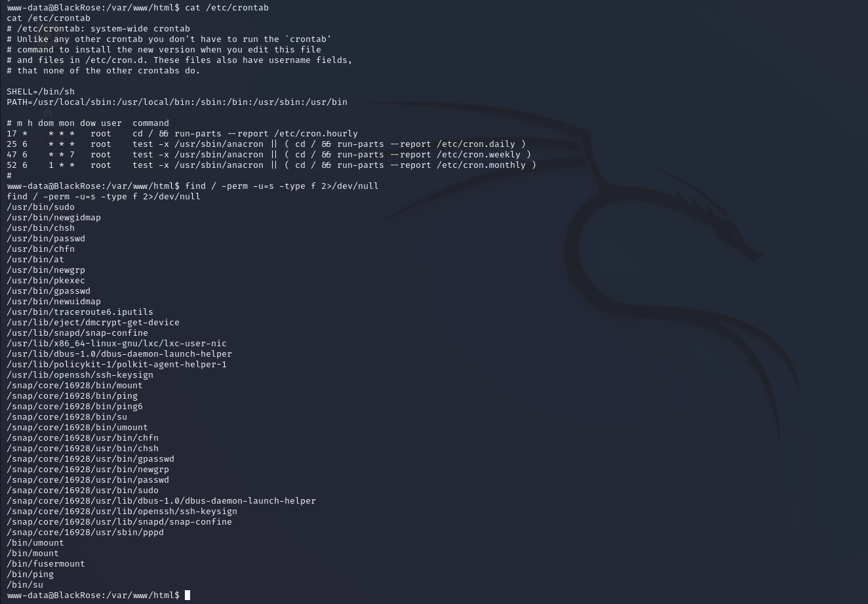This screenshot has width=868, height=604.
Task: Click the line '/bin/su'
Action: 25,584
